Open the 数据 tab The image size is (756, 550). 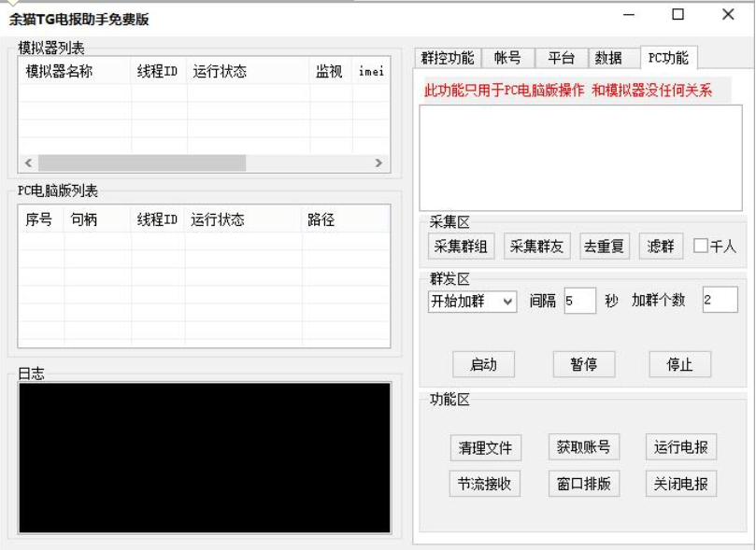click(x=608, y=58)
